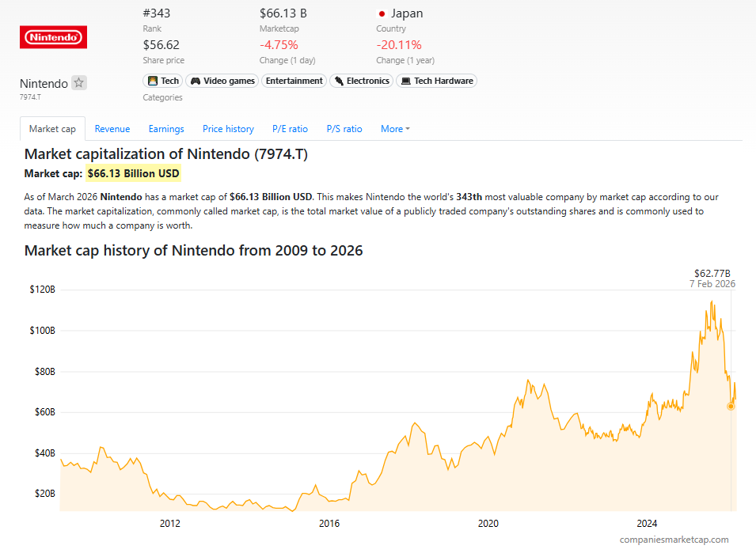This screenshot has width=756, height=553.
Task: Select the P/S ratio tab
Action: 344,129
